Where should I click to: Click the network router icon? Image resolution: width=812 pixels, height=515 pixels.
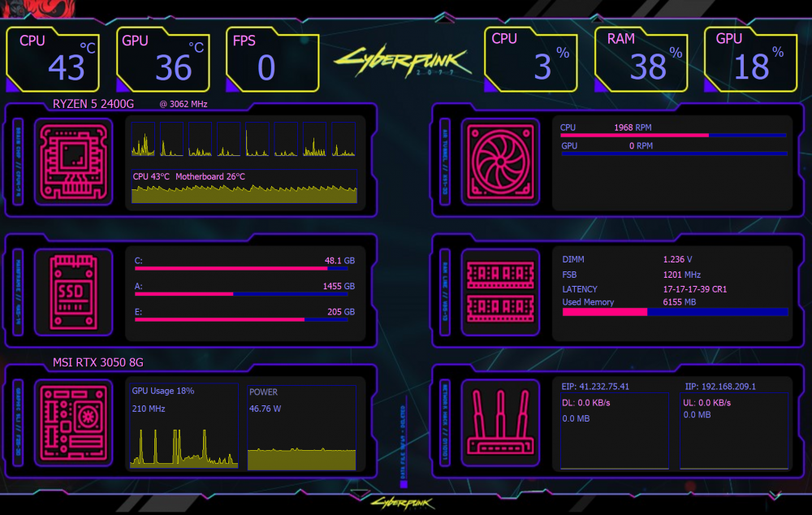point(499,419)
